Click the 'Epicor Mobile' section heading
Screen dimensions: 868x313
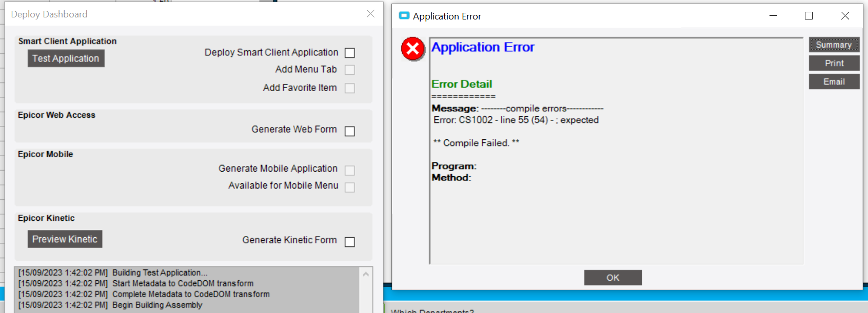(46, 154)
